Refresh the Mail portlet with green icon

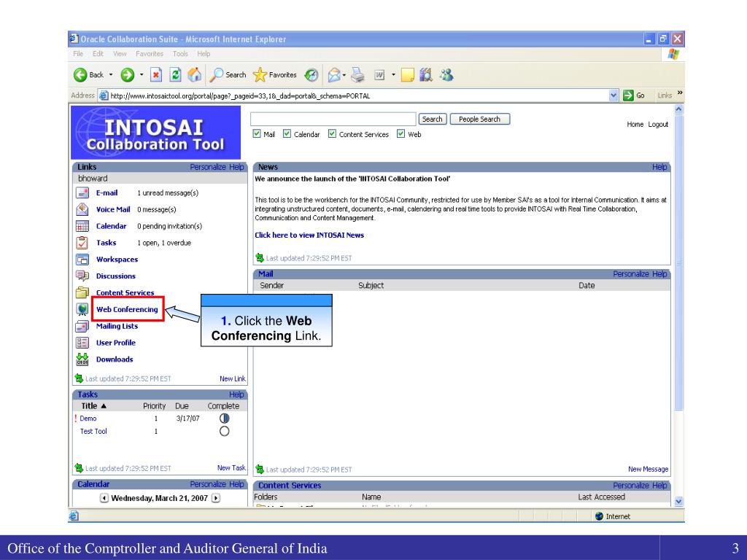coord(260,469)
